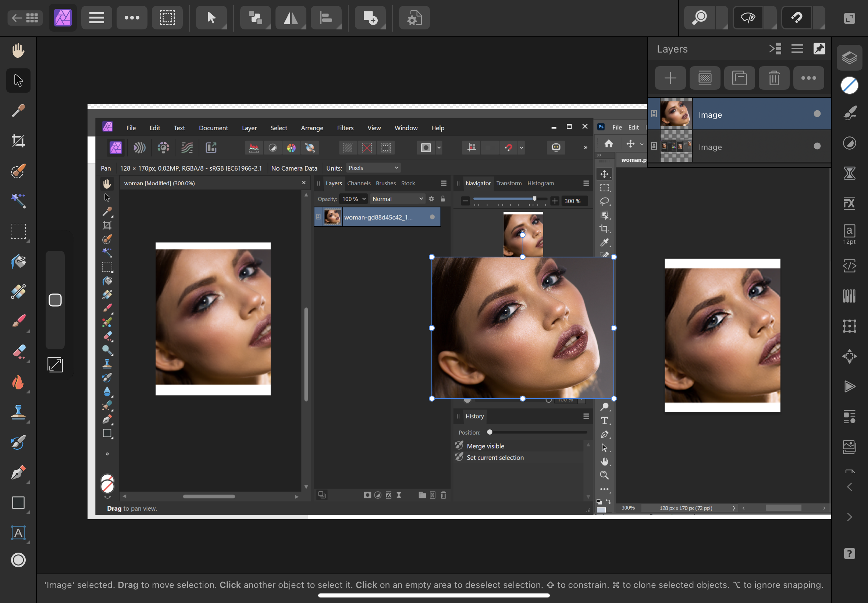Expand the view mode options arrow
The height and width of the screenshot is (603, 868).
click(771, 18)
